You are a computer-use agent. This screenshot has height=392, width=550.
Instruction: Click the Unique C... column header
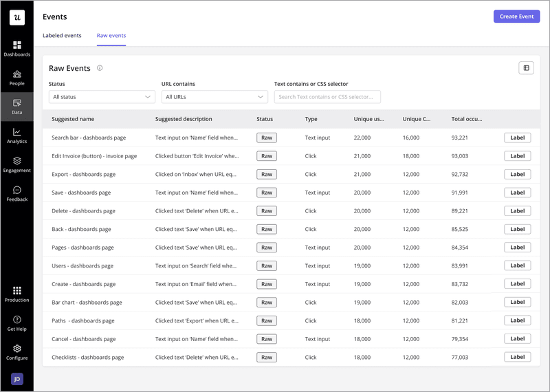tap(417, 119)
